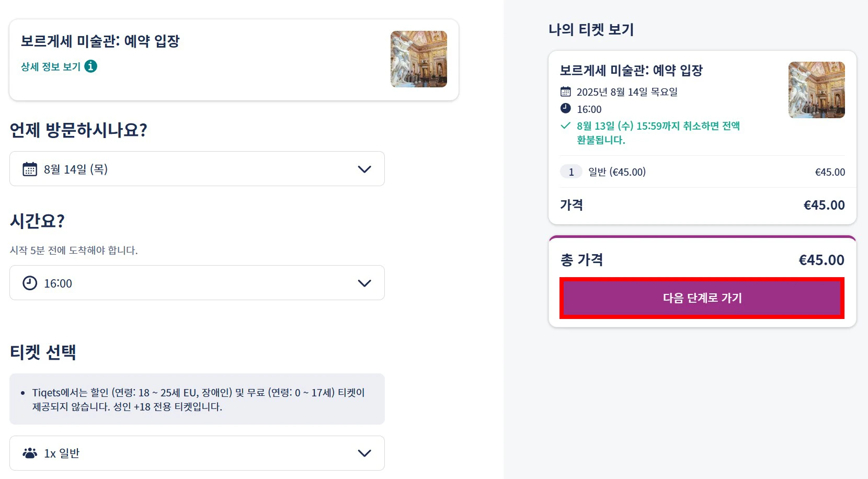The height and width of the screenshot is (479, 868).
Task: Open the 16:00 time dropdown
Action: pos(197,283)
